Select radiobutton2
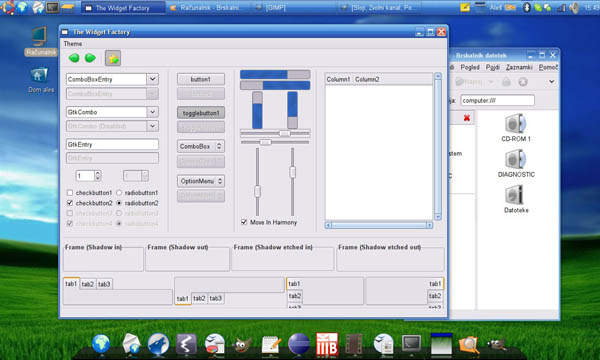The image size is (600, 360). (119, 203)
